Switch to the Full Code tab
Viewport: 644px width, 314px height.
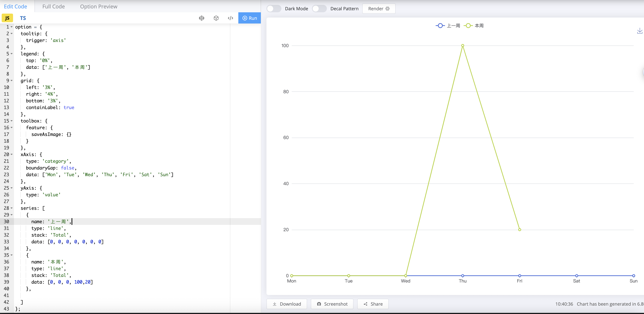pyautogui.click(x=53, y=7)
